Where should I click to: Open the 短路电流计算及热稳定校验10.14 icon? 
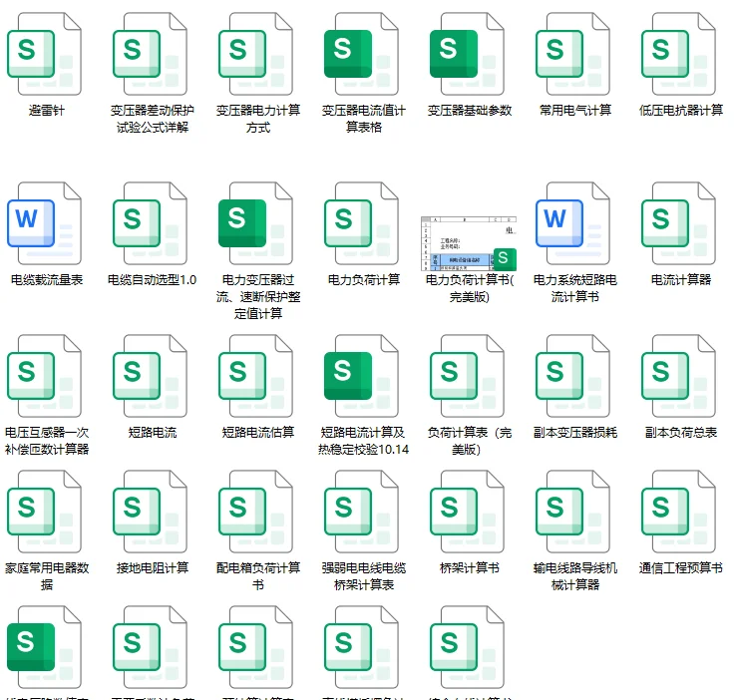click(x=362, y=376)
